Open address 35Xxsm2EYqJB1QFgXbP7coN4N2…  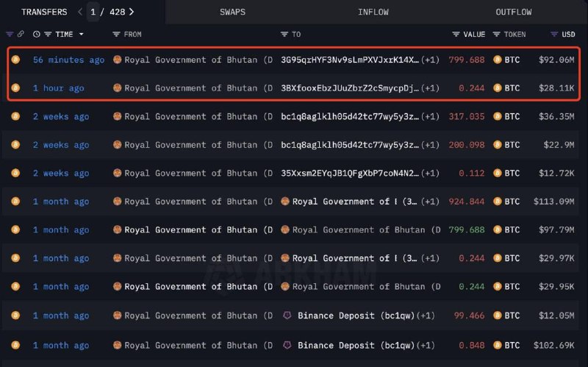pos(350,173)
